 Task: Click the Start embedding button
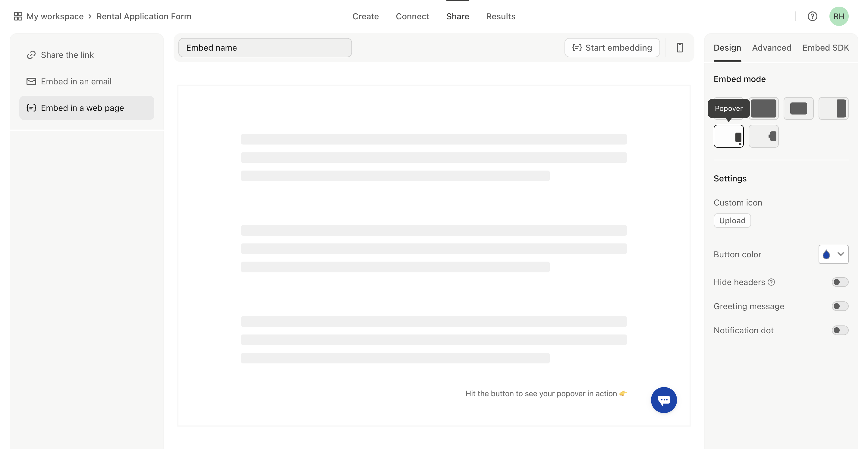tap(612, 48)
